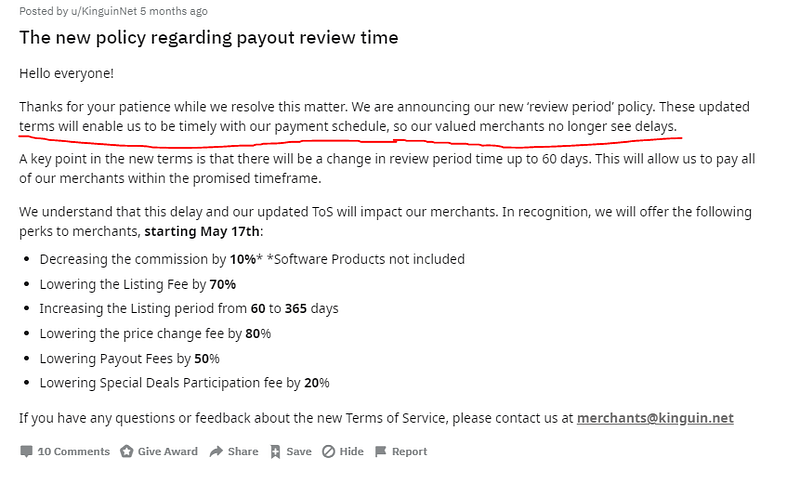Click the Hide circle-slash icon
The width and height of the screenshot is (800, 483).
329,451
